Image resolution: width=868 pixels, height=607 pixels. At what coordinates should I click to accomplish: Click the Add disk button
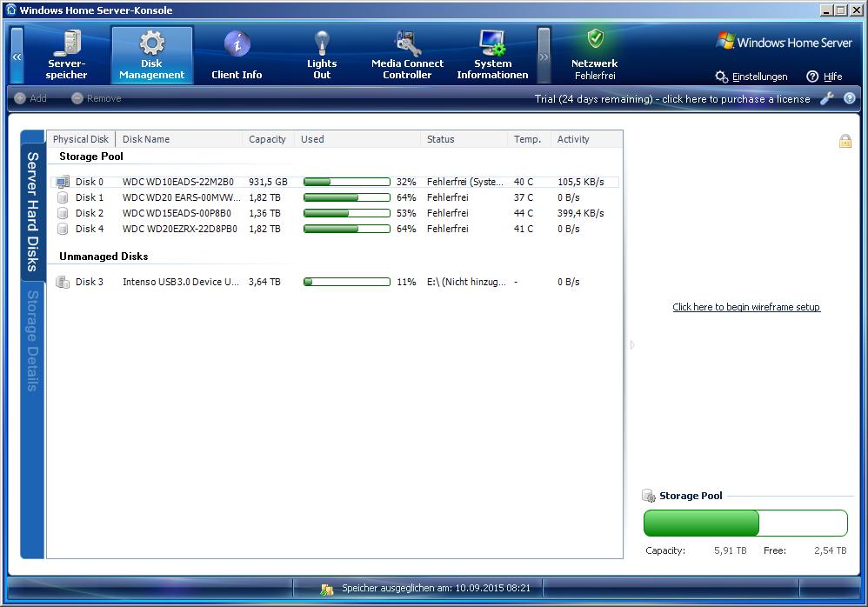click(30, 98)
